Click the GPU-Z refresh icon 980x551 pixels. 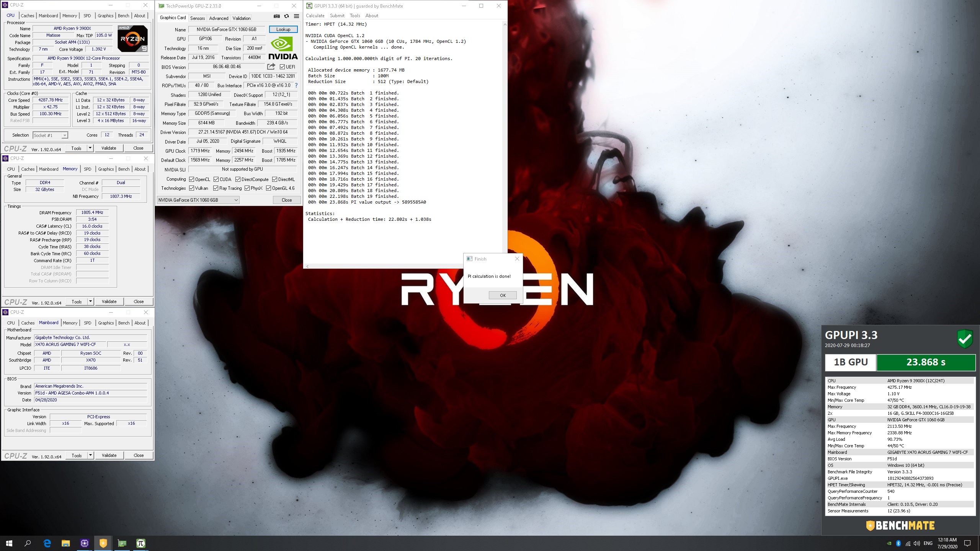pos(286,16)
